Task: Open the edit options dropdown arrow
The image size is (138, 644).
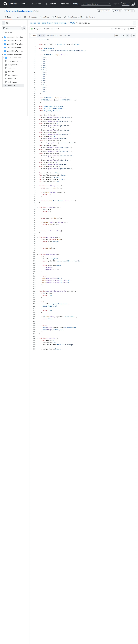Action: [130, 36]
